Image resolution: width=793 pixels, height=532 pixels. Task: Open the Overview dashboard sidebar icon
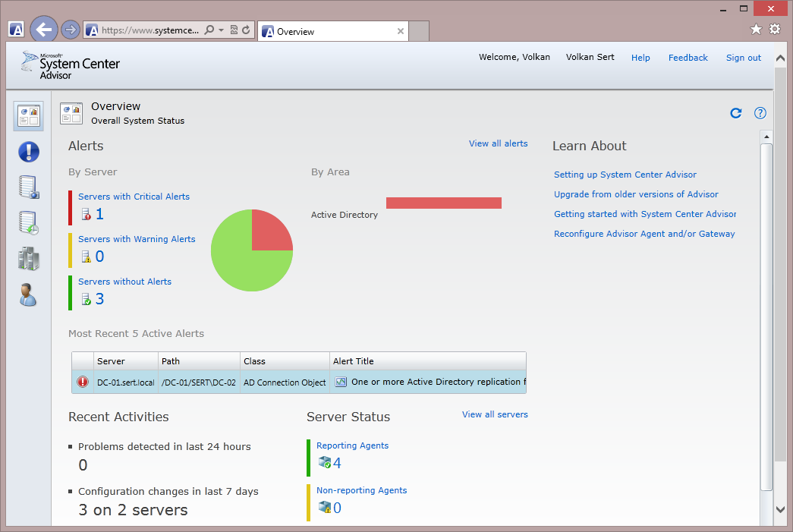28,116
